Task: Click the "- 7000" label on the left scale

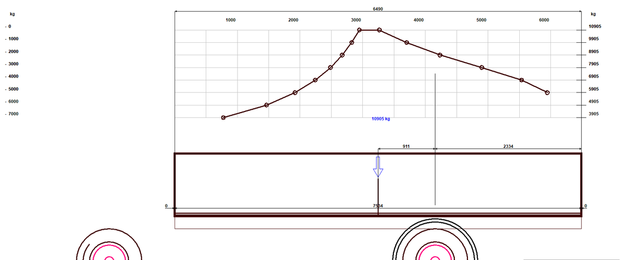Action: pos(12,114)
